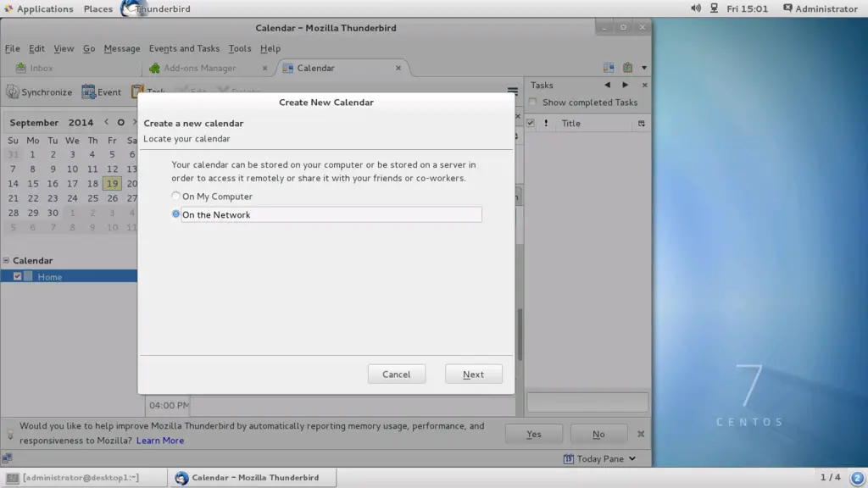Image resolution: width=868 pixels, height=488 pixels.
Task: Click the notification count icon in taskbar
Action: point(857,478)
